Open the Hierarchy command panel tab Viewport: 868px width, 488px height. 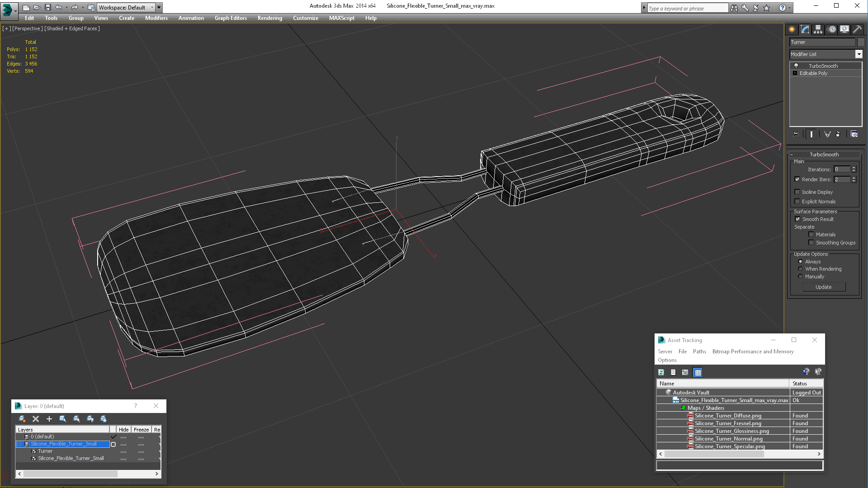(x=818, y=29)
